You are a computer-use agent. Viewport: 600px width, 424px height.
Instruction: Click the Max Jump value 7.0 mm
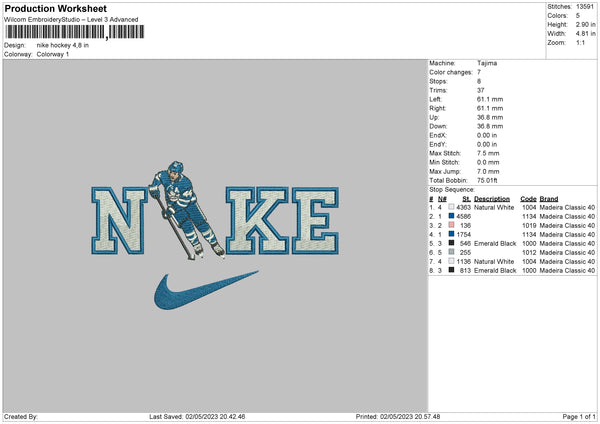488,171
